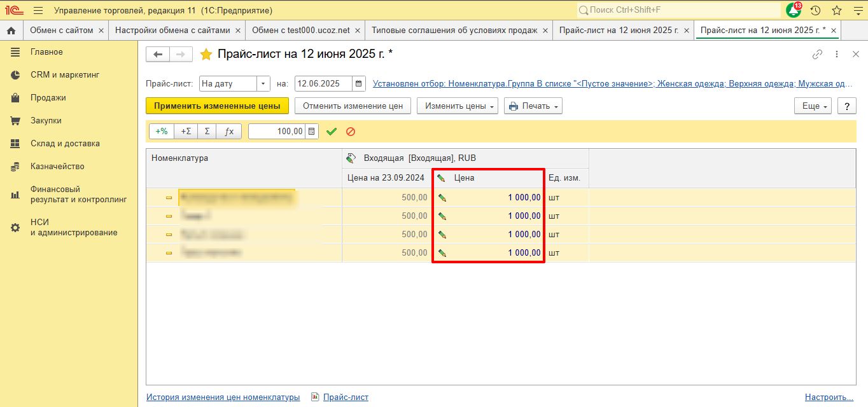This screenshot has height=407, width=868.
Task: Select the +% percent markup mode
Action: pyautogui.click(x=162, y=132)
